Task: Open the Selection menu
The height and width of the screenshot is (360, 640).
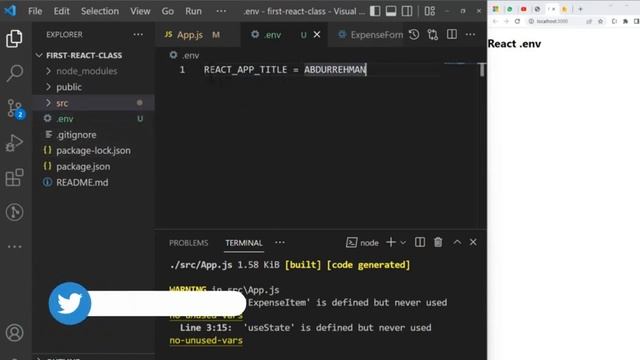Action: [x=100, y=11]
